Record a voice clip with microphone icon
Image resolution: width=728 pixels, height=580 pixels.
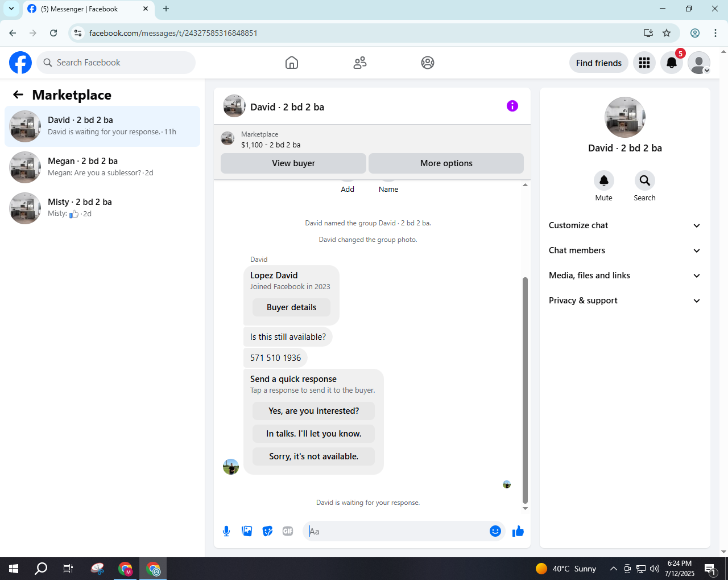coord(226,531)
